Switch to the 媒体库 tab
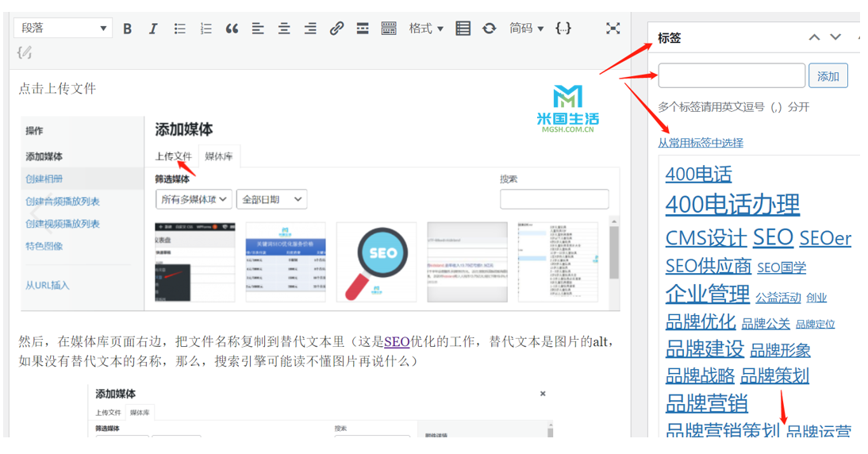868x454 pixels. click(219, 156)
